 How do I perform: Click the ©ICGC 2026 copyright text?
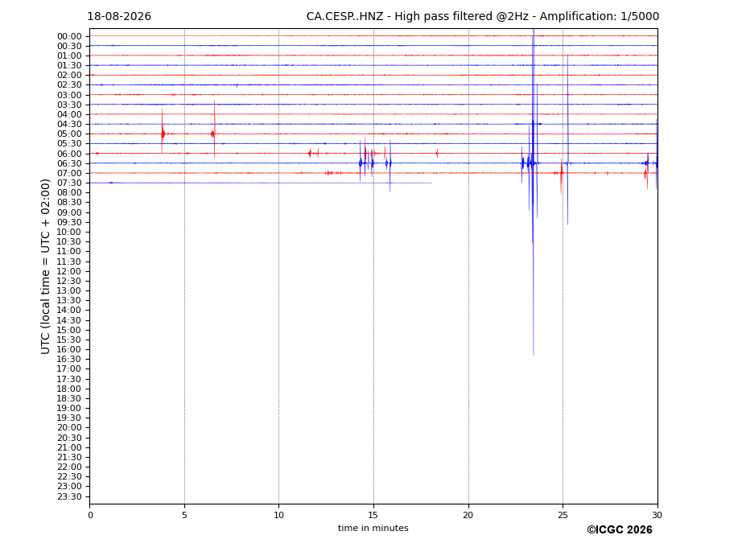pos(620,530)
